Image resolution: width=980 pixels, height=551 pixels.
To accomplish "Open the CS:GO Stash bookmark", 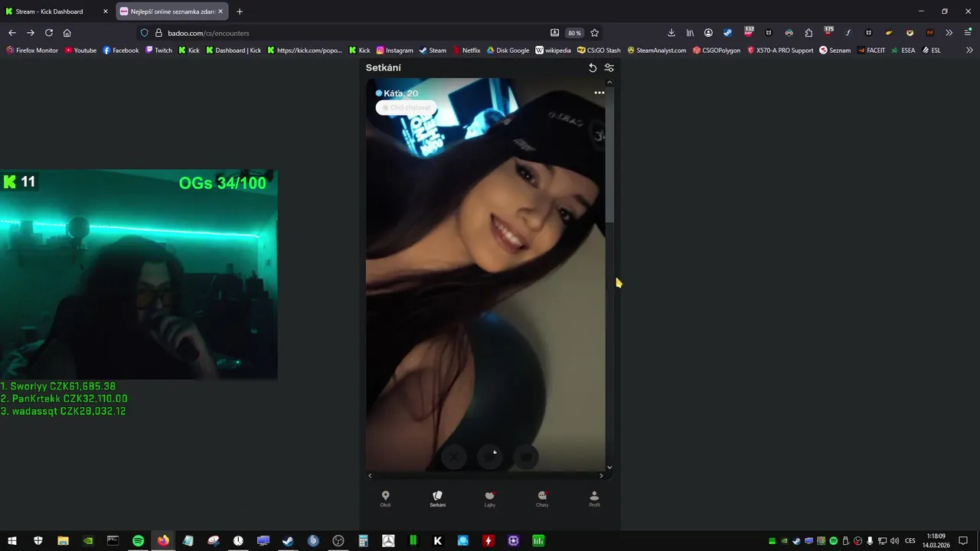I will [599, 51].
